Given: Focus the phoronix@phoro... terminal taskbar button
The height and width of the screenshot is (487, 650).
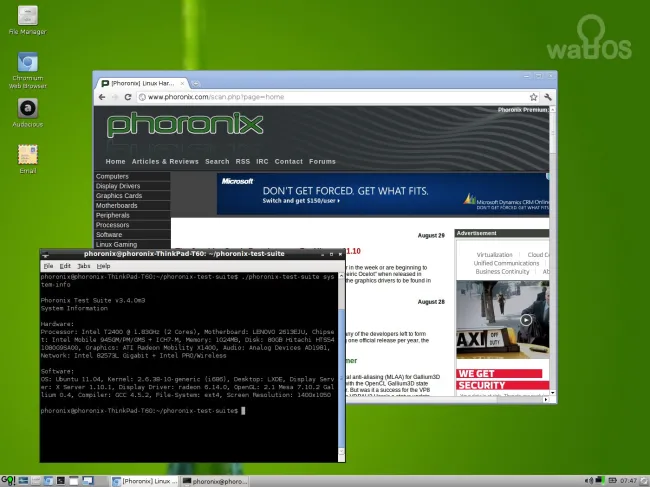Looking at the screenshot, I should click(215, 481).
